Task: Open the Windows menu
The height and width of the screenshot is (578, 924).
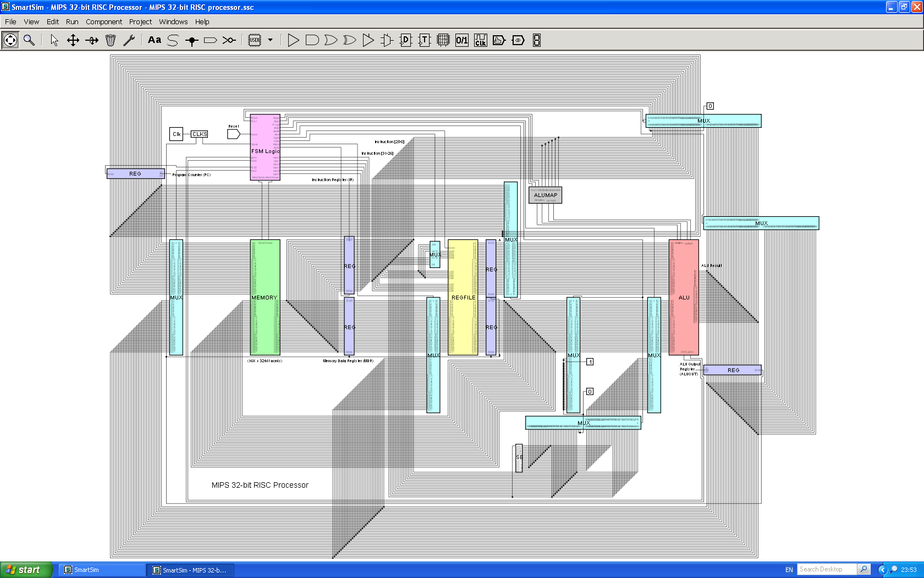Action: coord(173,22)
